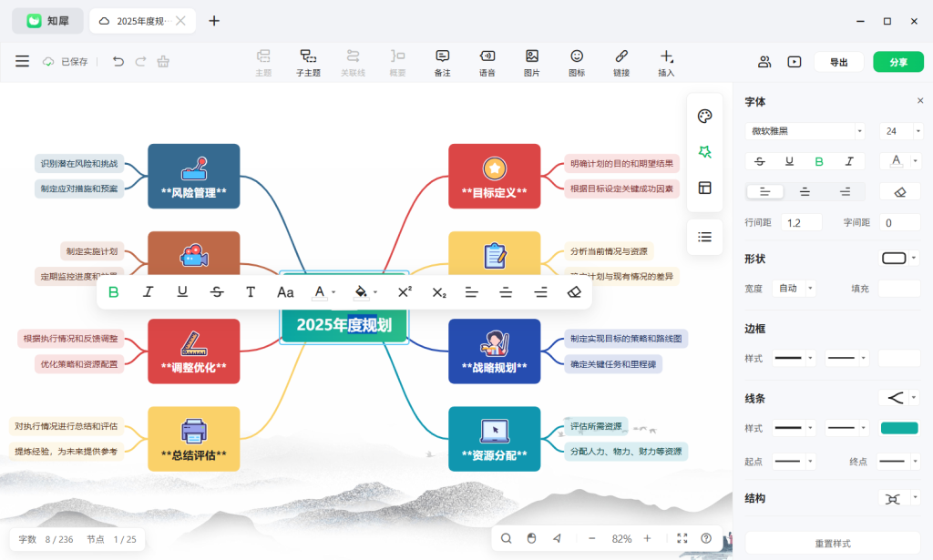Open the 填充 fill color swatch
The image size is (933, 560).
pos(899,289)
